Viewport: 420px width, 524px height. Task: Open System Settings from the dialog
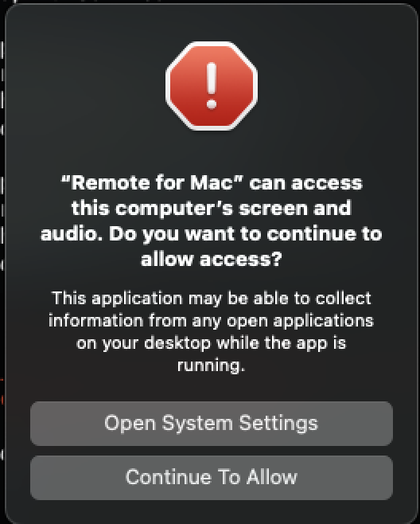click(x=212, y=424)
